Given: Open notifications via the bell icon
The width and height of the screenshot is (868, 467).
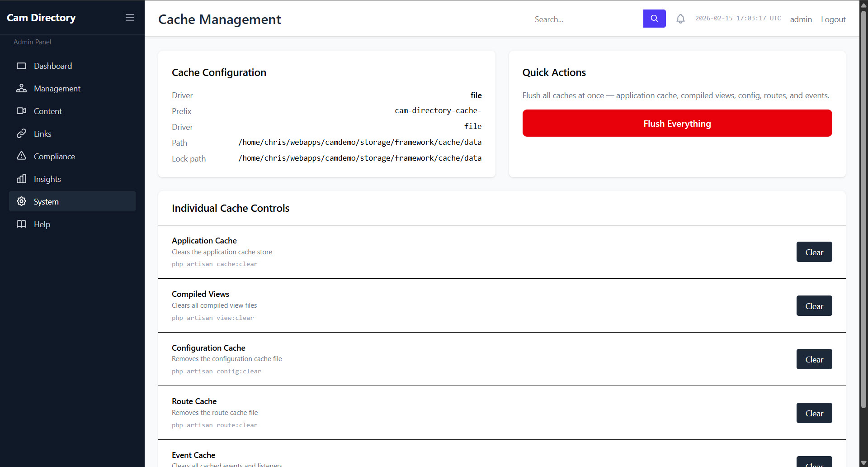Looking at the screenshot, I should pyautogui.click(x=680, y=19).
